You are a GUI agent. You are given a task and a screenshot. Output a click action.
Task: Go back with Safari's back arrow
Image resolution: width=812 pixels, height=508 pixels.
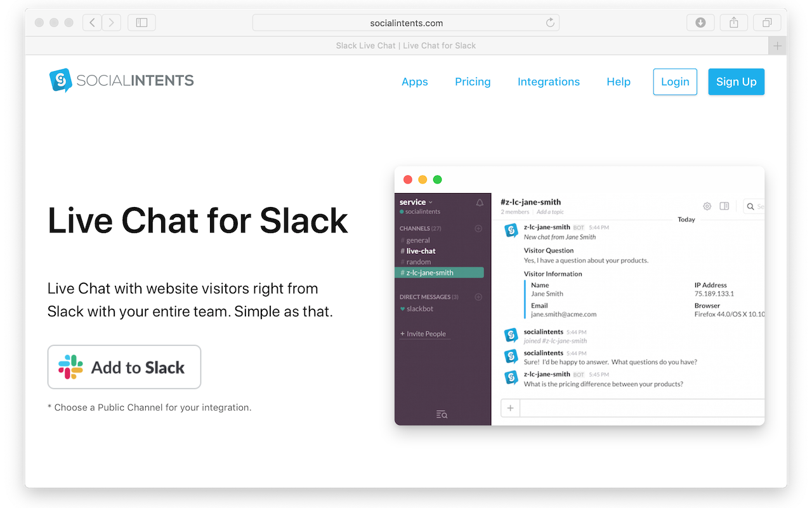coord(92,23)
